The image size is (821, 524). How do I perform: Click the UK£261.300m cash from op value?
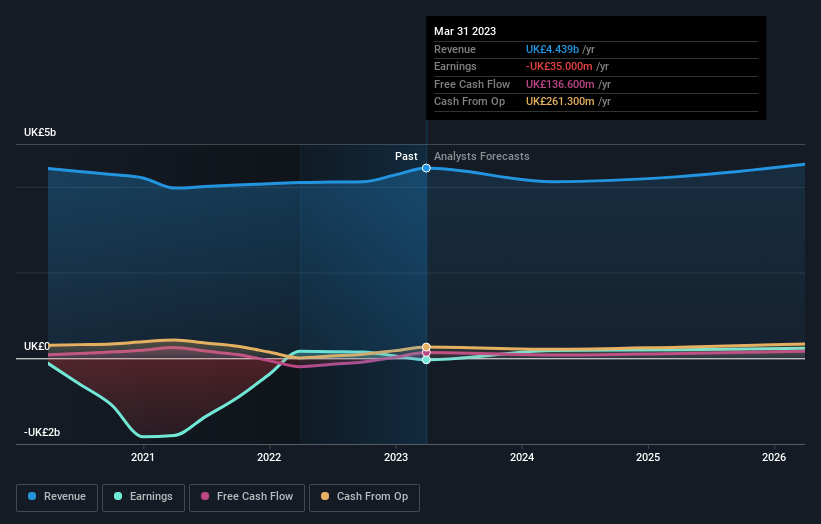click(x=560, y=102)
